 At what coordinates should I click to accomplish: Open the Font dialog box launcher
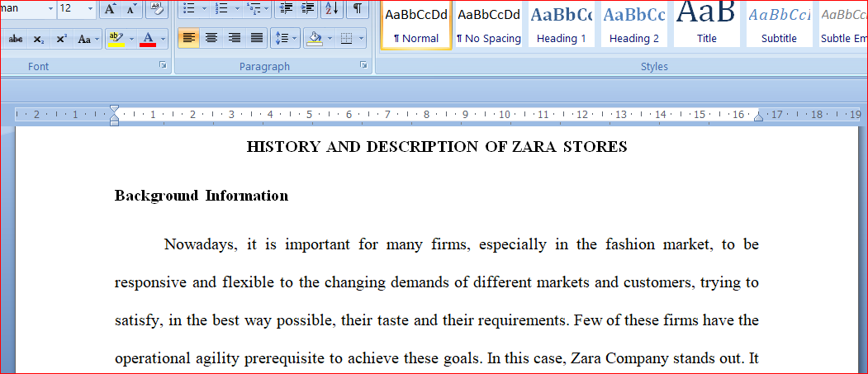[x=163, y=65]
